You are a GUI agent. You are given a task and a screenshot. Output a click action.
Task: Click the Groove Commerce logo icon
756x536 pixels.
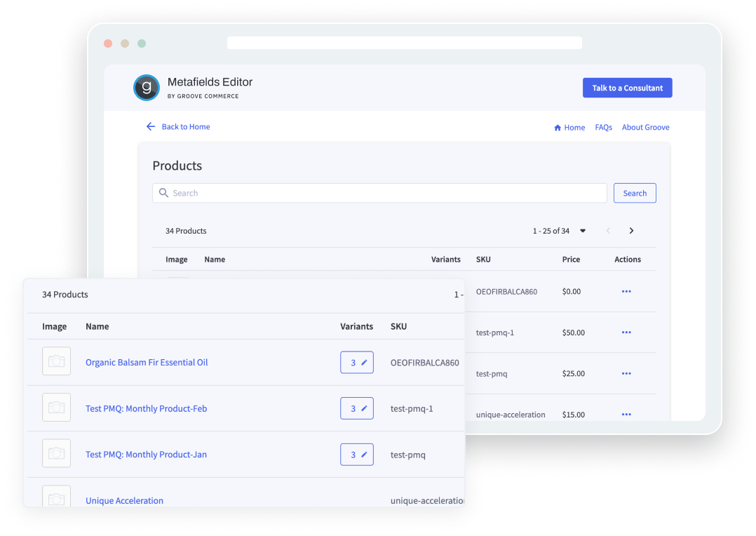tap(146, 87)
